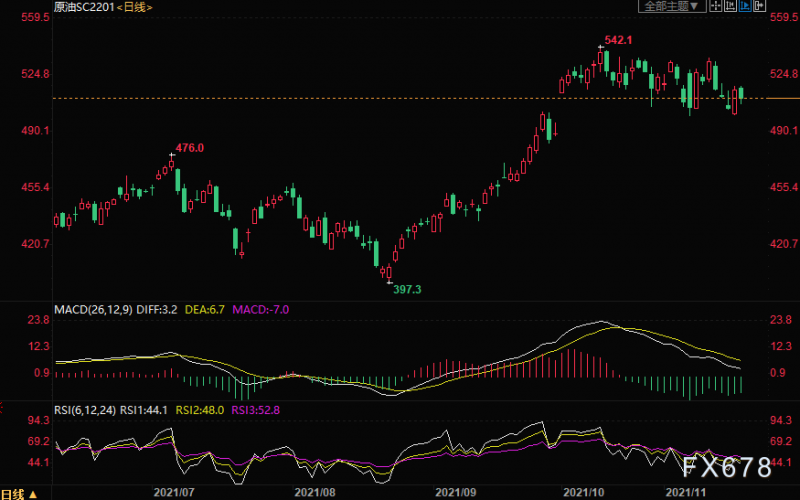Click the right axis 524.8 price label

(784, 74)
